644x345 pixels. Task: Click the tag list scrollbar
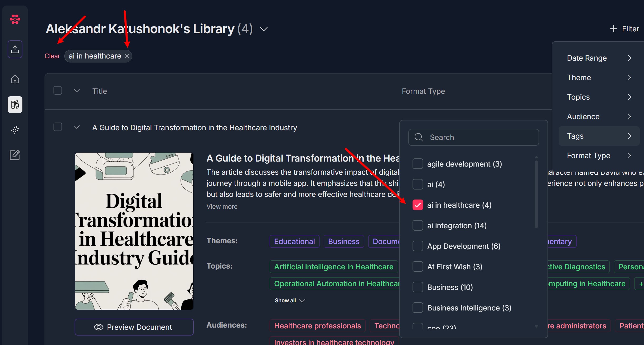point(536,194)
